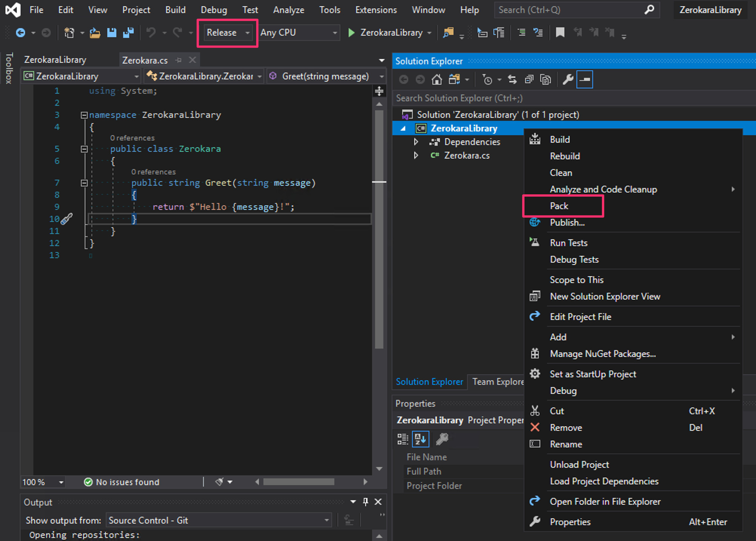Open the Build menu
This screenshot has width=756, height=541.
click(x=175, y=10)
